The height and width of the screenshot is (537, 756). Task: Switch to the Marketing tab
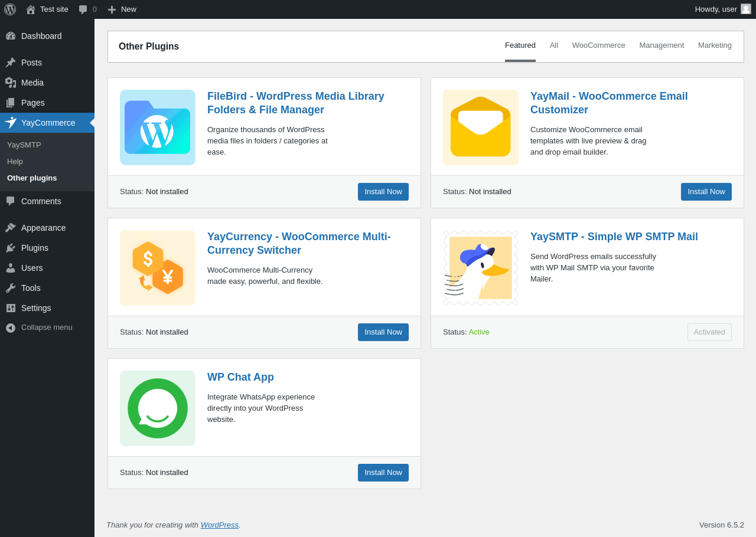pos(715,45)
